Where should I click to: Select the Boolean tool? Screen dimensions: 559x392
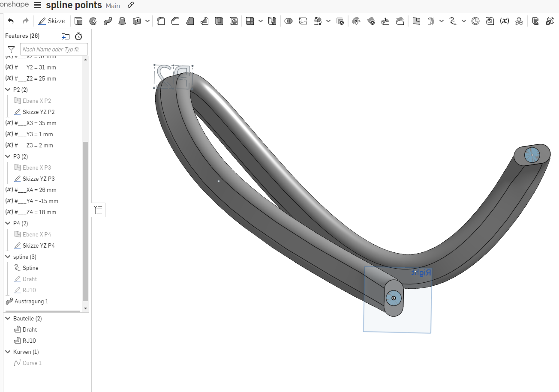point(289,21)
